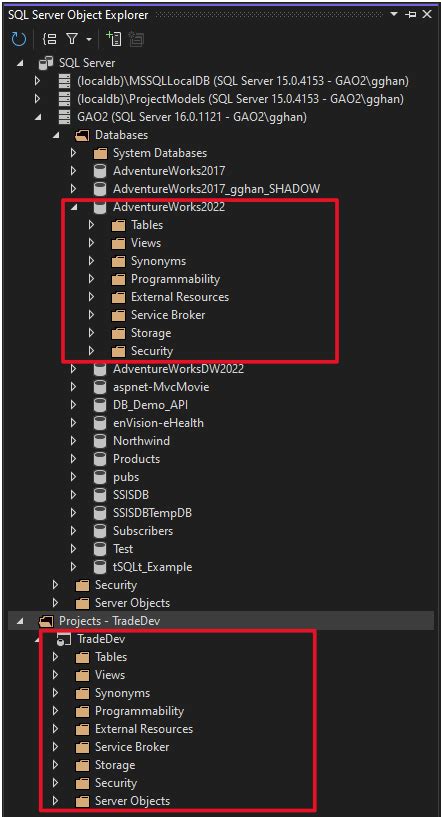Click the Databases open folder icon
The image size is (441, 817).
[x=82, y=135]
